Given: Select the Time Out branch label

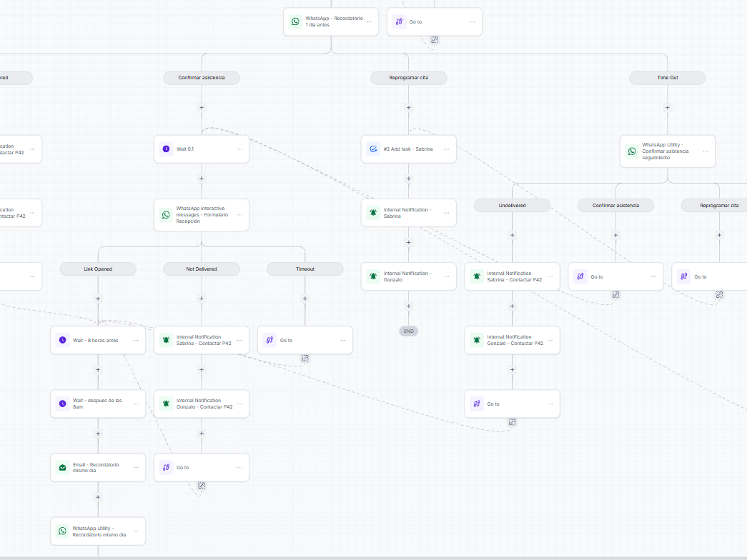Looking at the screenshot, I should pyautogui.click(x=668, y=78).
